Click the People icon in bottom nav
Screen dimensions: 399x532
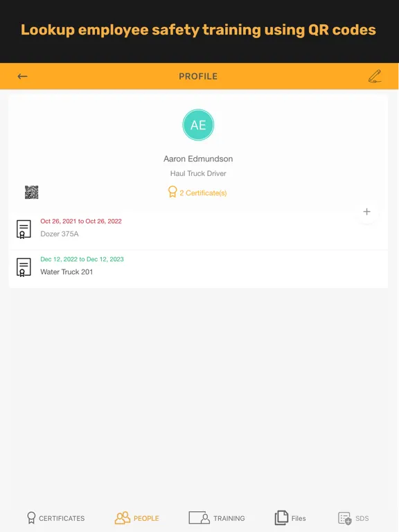pos(123,518)
